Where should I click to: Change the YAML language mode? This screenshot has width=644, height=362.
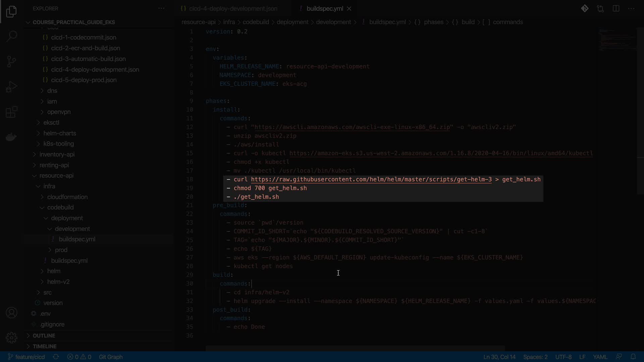pos(600,357)
